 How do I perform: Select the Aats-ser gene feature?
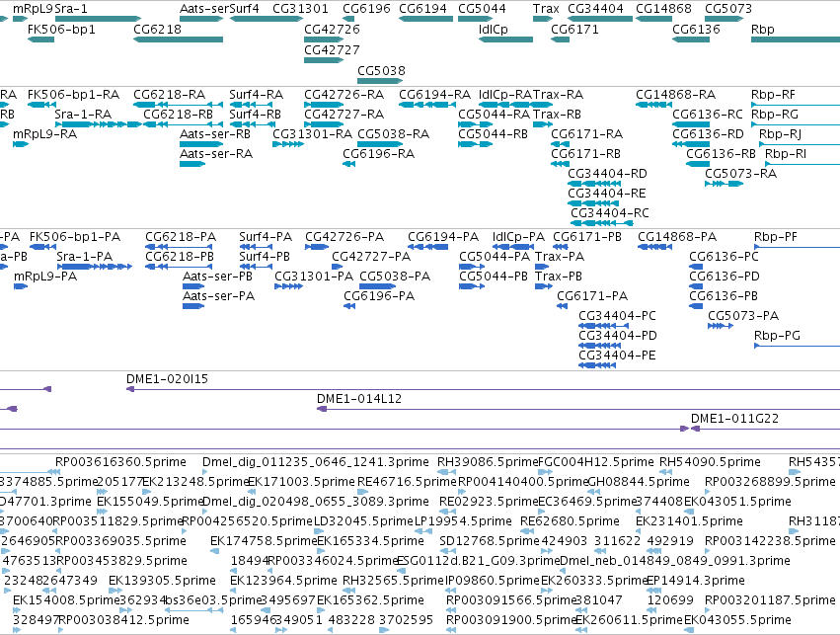pyautogui.click(x=201, y=19)
